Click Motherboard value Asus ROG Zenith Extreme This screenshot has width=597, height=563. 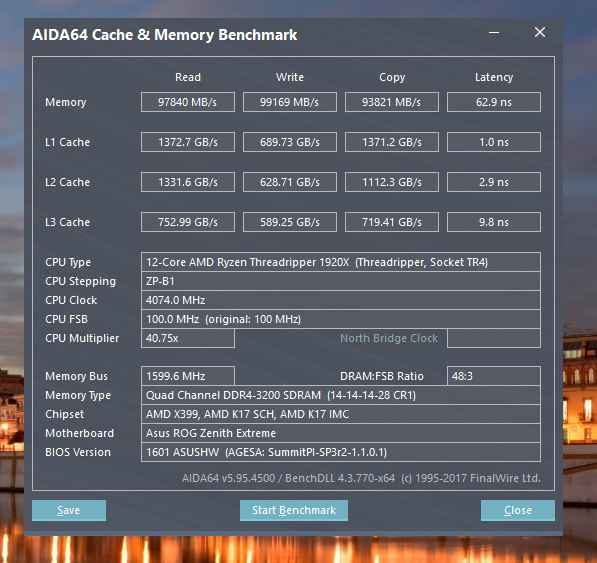click(x=341, y=433)
